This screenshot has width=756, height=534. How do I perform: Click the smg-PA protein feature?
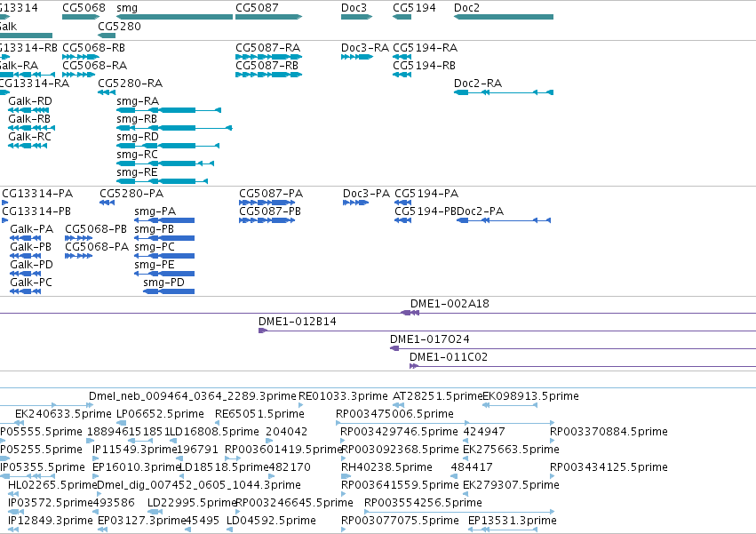click(x=164, y=220)
